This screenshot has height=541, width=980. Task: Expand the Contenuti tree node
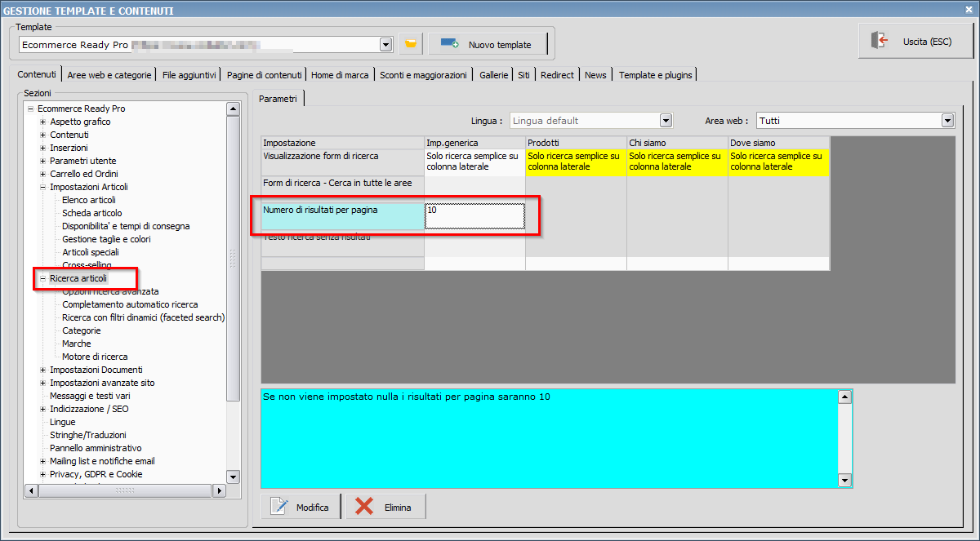(x=42, y=135)
